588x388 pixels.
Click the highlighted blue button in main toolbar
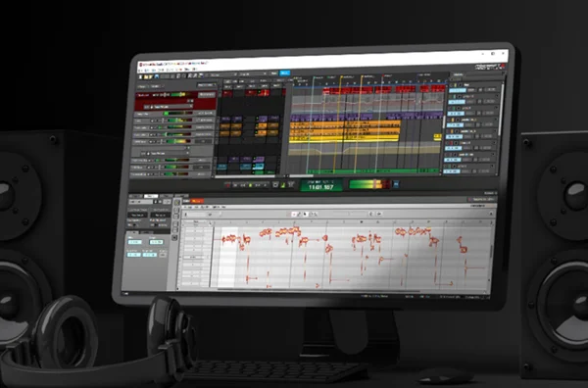285,73
